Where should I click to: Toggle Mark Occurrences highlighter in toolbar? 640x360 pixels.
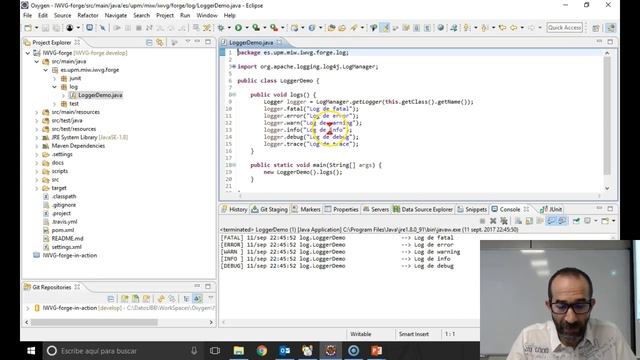[384, 28]
